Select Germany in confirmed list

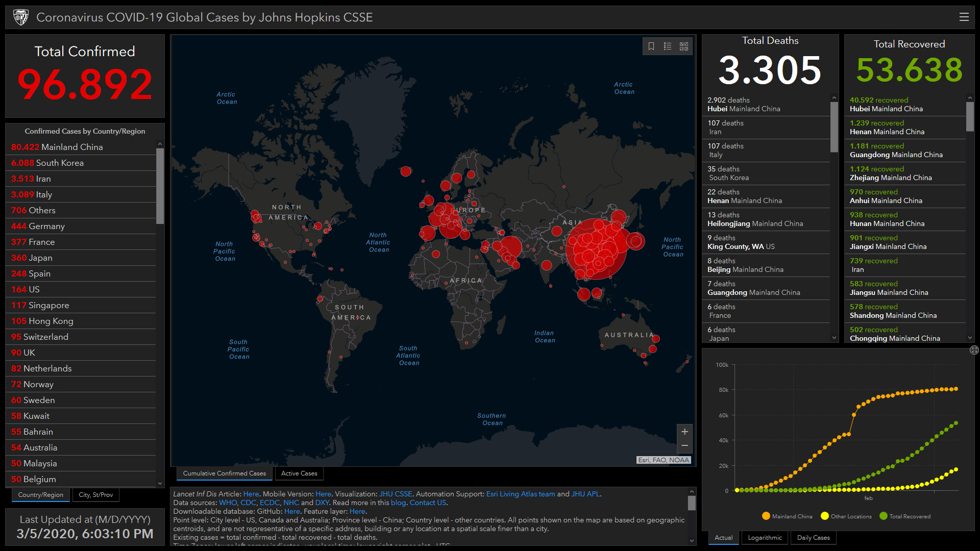(81, 226)
